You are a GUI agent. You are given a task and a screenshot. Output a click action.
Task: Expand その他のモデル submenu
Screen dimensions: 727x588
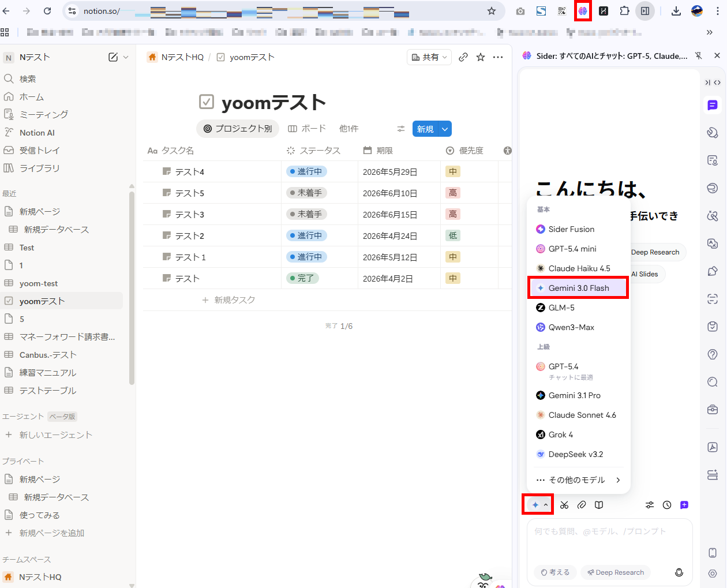[x=579, y=480]
